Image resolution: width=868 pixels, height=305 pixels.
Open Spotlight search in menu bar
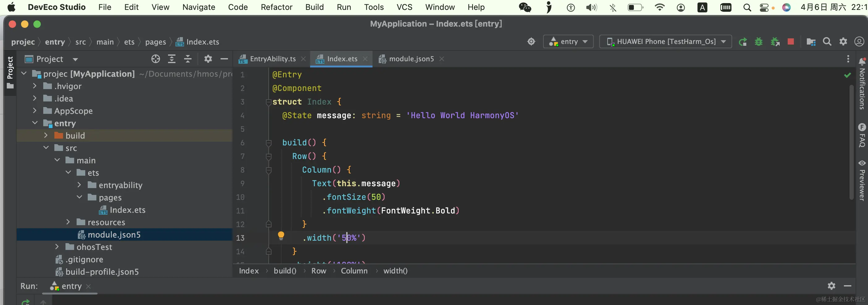pyautogui.click(x=747, y=7)
